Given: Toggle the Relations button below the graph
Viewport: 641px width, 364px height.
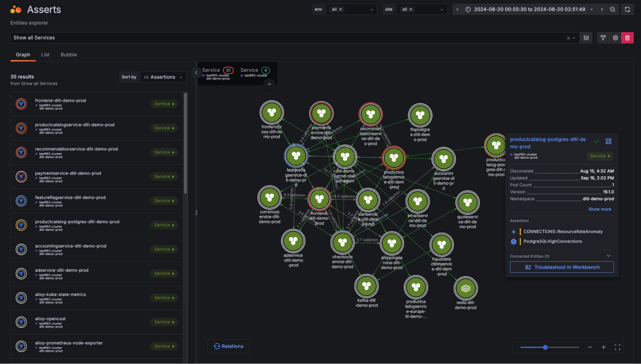Looking at the screenshot, I should (x=228, y=346).
